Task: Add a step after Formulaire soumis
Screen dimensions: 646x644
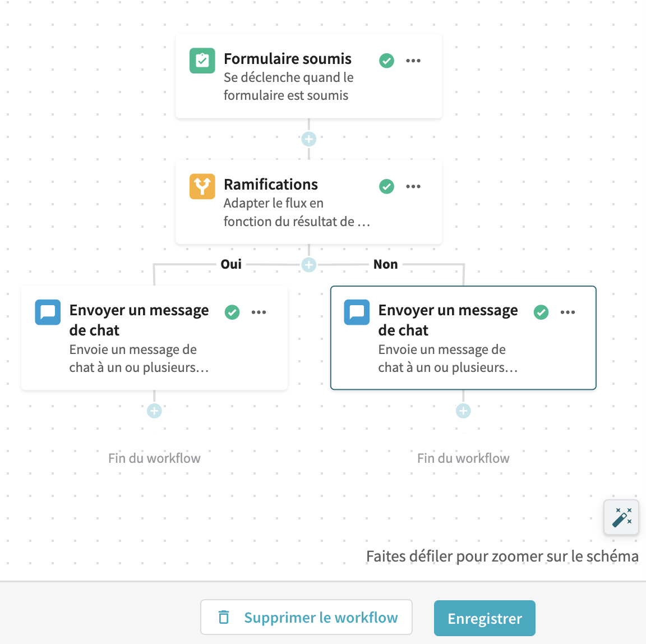Action: pyautogui.click(x=309, y=139)
